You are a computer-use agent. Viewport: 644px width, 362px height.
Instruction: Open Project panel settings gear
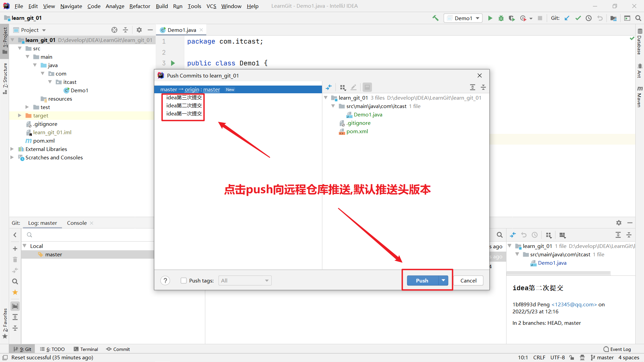(139, 30)
